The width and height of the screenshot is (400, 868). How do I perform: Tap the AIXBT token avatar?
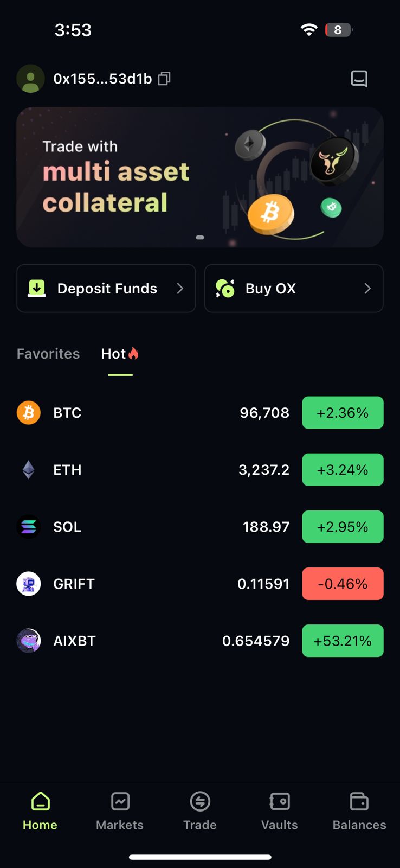[x=29, y=641]
